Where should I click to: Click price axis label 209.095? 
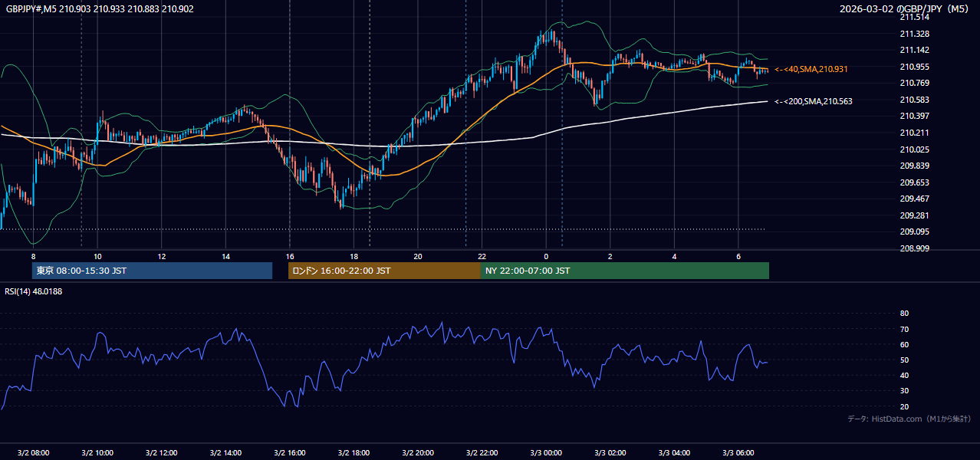tap(914, 232)
